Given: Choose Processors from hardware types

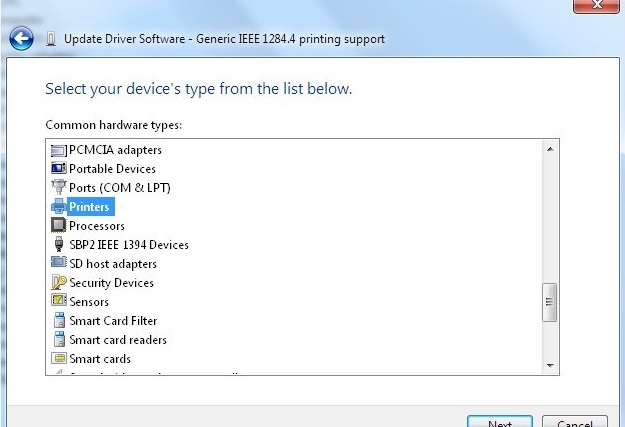Looking at the screenshot, I should [97, 226].
